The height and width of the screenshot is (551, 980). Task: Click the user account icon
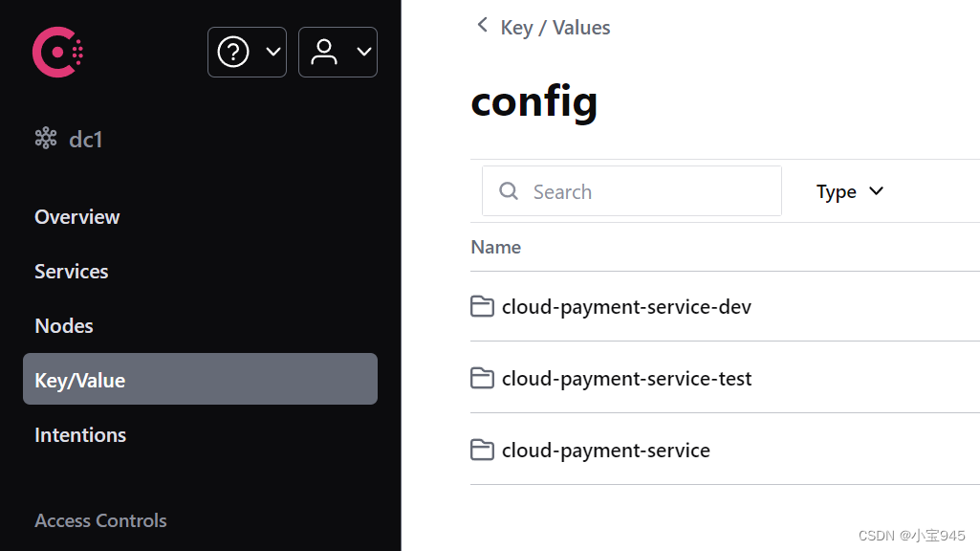324,52
